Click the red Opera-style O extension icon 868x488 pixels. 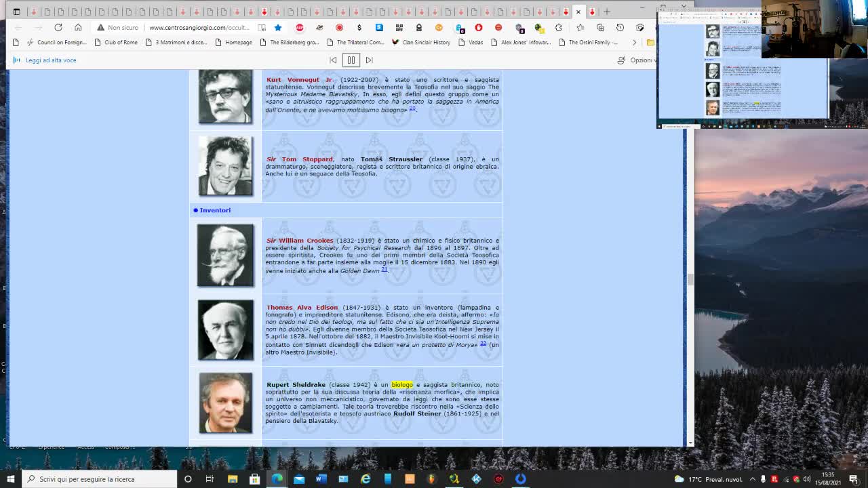click(479, 27)
